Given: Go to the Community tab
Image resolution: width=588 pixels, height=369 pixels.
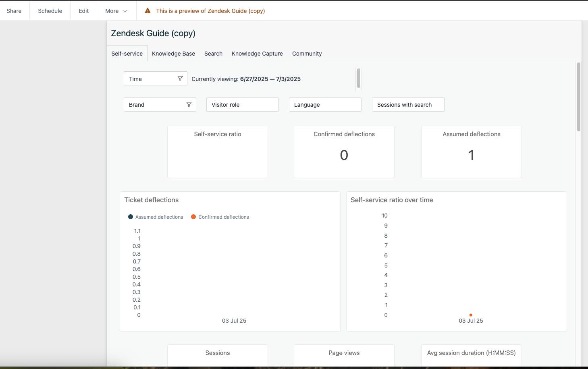Looking at the screenshot, I should (307, 54).
